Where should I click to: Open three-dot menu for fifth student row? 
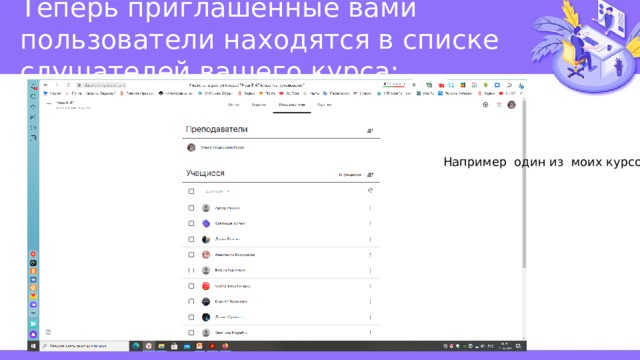click(370, 270)
